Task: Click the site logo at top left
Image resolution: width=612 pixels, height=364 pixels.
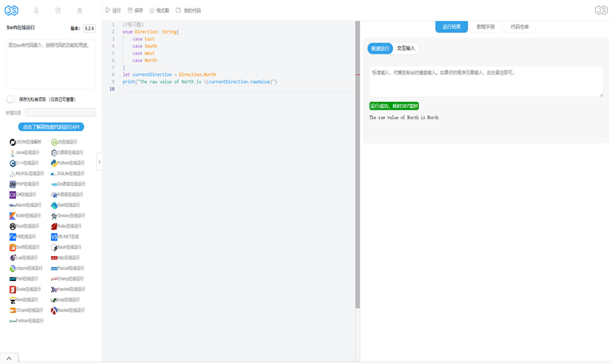Action: pyautogui.click(x=11, y=10)
